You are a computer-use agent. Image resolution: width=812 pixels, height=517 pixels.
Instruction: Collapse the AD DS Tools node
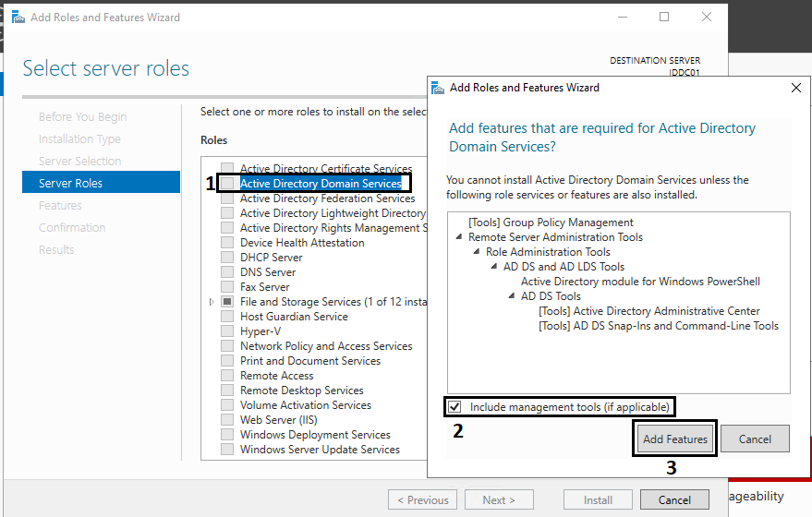click(x=512, y=296)
